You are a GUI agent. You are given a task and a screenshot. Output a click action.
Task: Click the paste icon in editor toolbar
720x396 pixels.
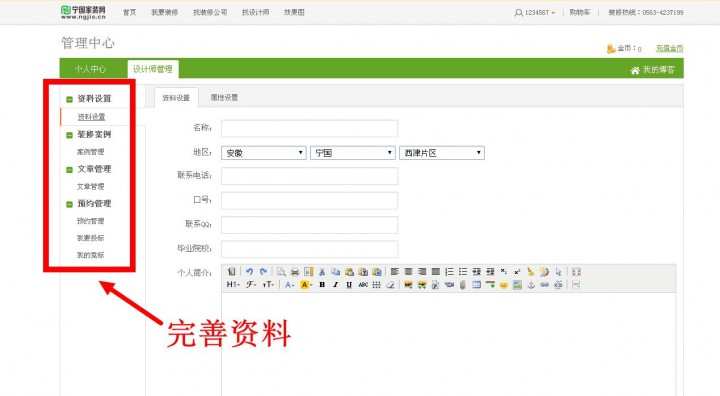pos(349,272)
